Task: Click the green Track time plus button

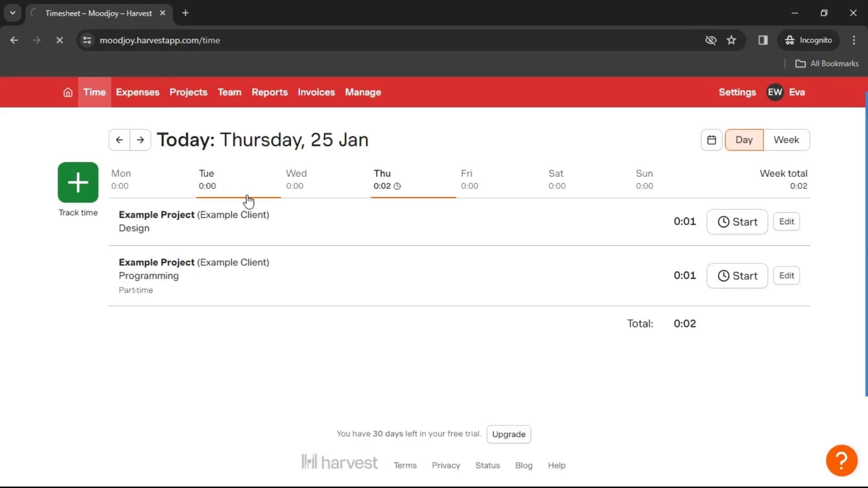Action: coord(78,182)
